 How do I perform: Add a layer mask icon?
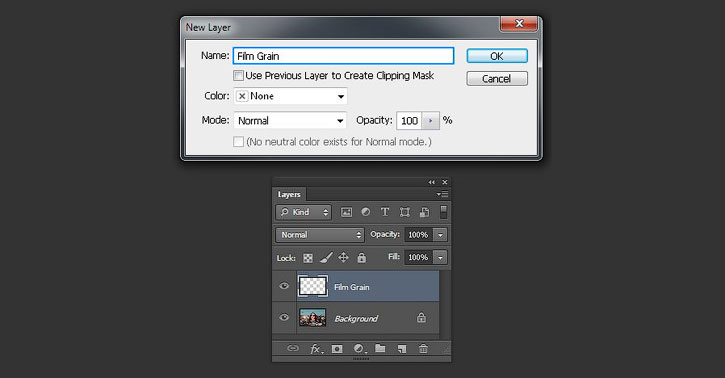[337, 349]
